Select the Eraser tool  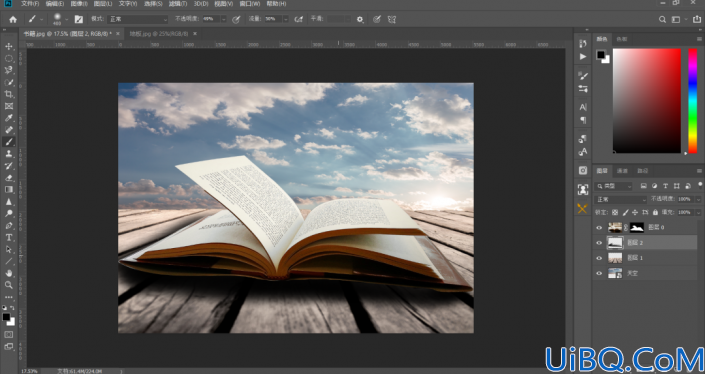click(9, 178)
